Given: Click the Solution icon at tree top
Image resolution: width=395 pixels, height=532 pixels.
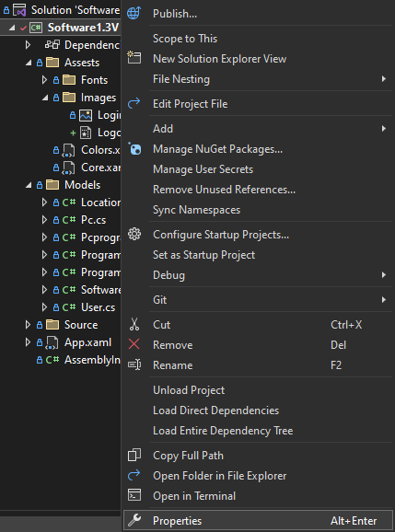Looking at the screenshot, I should 19,10.
